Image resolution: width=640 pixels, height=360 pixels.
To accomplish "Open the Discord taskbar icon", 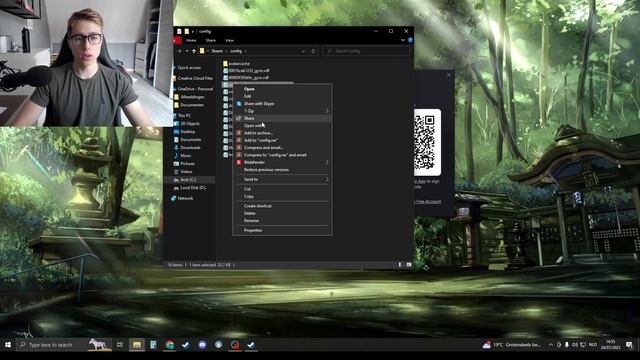I will pyautogui.click(x=202, y=345).
